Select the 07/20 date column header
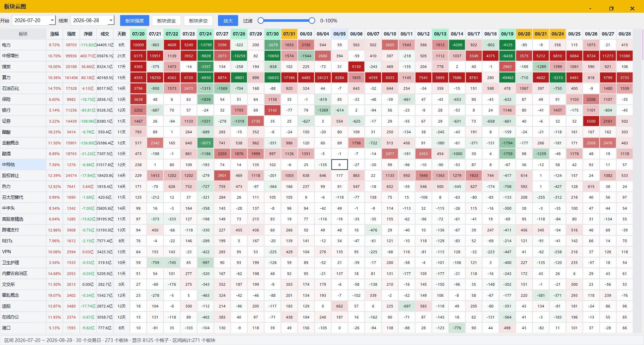 pyautogui.click(x=138, y=34)
